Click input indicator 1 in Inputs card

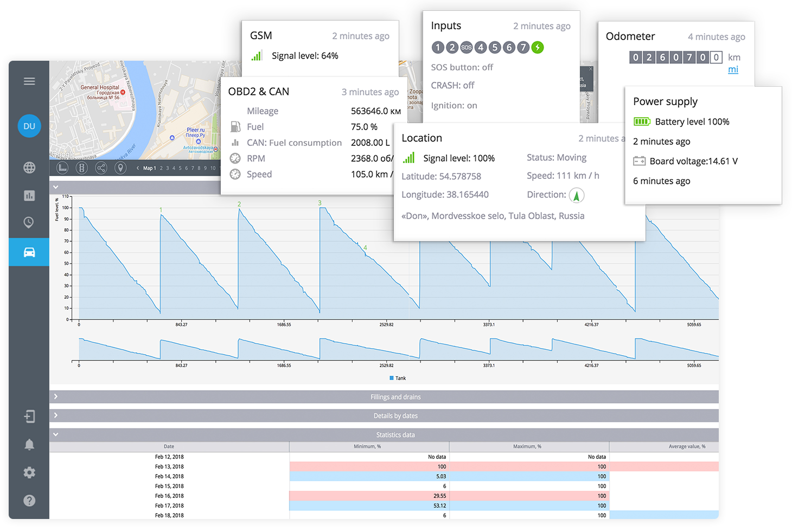pyautogui.click(x=438, y=47)
